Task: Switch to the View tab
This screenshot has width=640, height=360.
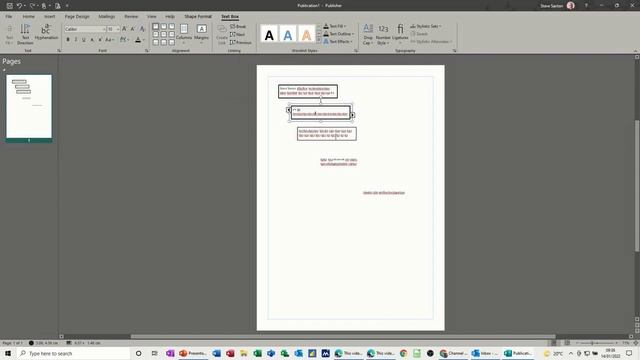Action: [151, 17]
